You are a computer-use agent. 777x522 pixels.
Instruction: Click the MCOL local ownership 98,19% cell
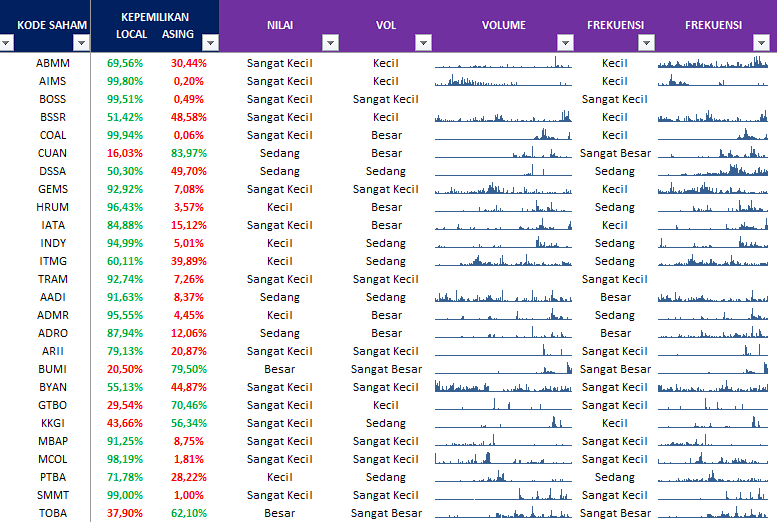point(125,459)
